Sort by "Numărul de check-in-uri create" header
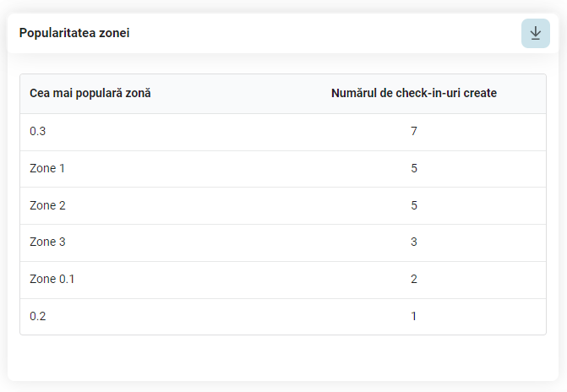Screen dimensions: 567x392 pos(413,93)
